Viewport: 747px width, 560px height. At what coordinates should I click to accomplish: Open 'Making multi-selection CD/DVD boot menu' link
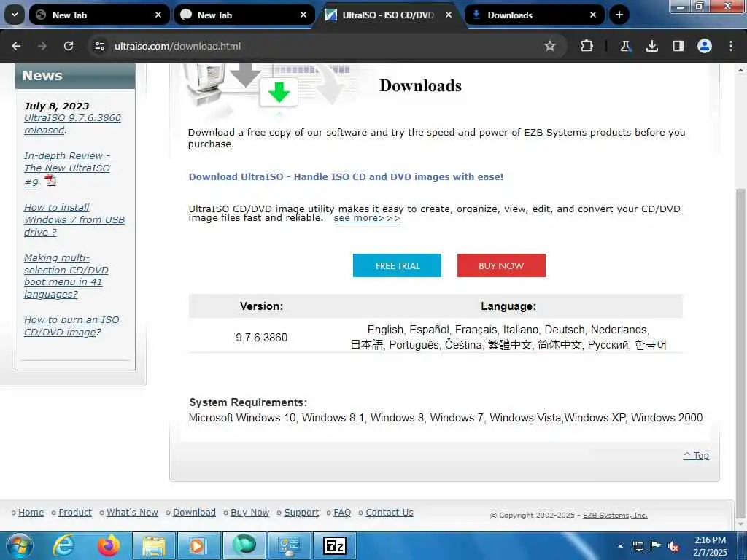coord(66,276)
